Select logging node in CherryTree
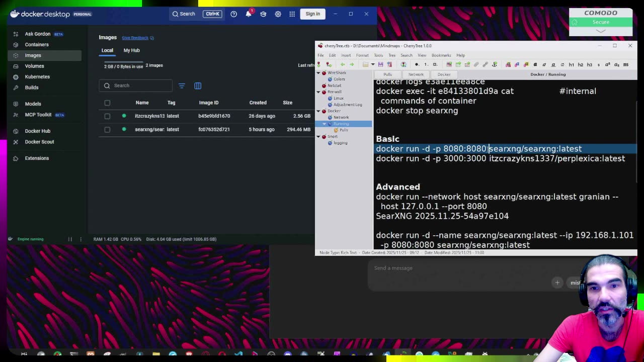 pyautogui.click(x=340, y=143)
